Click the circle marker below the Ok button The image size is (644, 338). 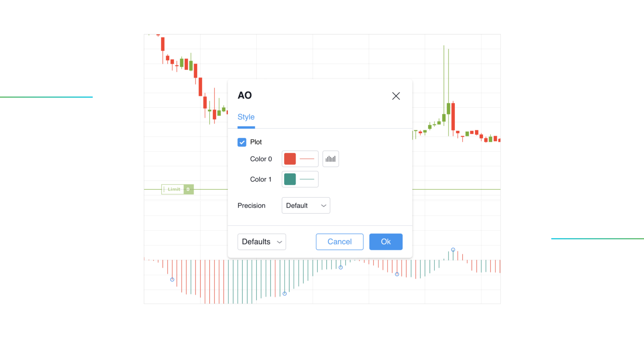click(x=397, y=274)
